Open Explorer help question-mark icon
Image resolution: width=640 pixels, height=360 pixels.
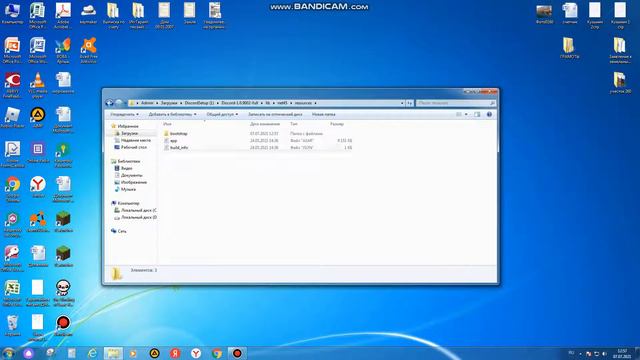pos(489,115)
